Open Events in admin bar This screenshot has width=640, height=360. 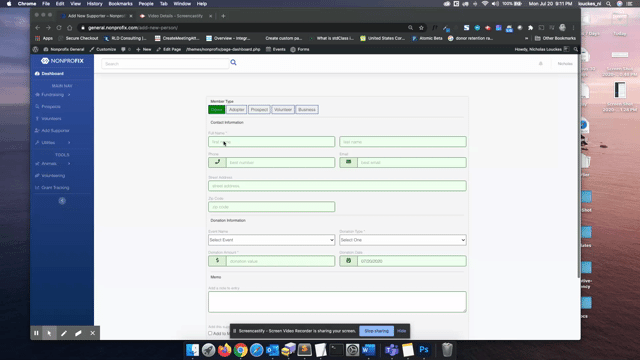(276, 49)
